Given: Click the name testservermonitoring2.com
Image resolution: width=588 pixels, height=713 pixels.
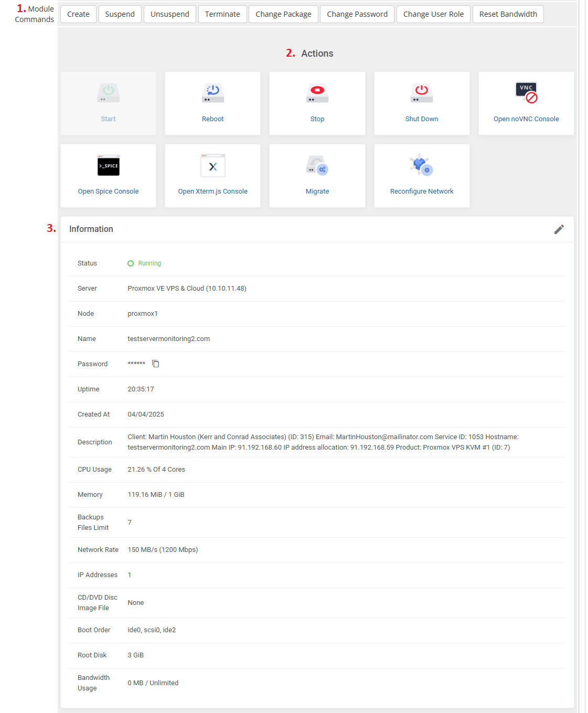Looking at the screenshot, I should pyautogui.click(x=169, y=339).
